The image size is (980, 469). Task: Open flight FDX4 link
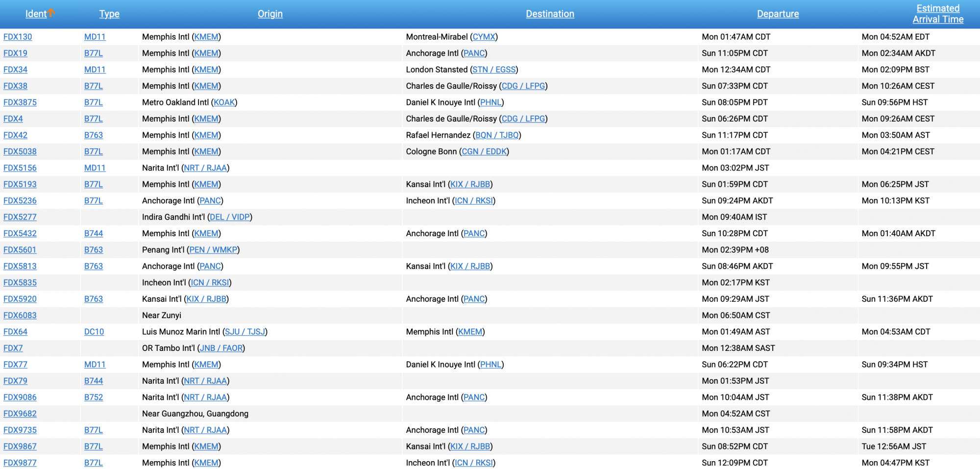pyautogui.click(x=13, y=119)
